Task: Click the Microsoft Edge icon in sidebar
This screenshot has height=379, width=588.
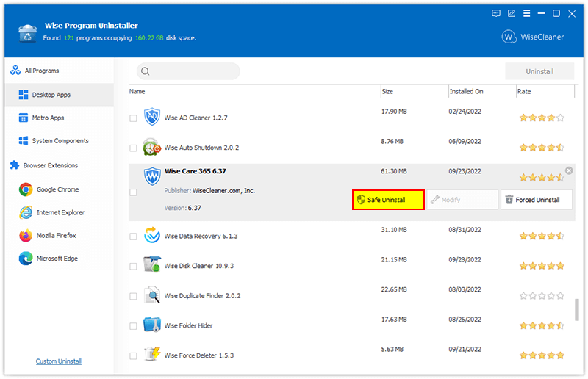Action: point(26,259)
